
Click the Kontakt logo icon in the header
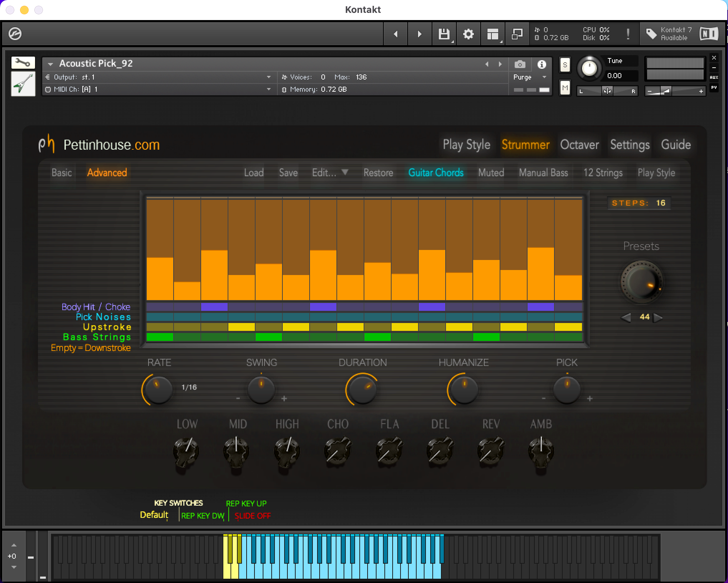tap(15, 34)
